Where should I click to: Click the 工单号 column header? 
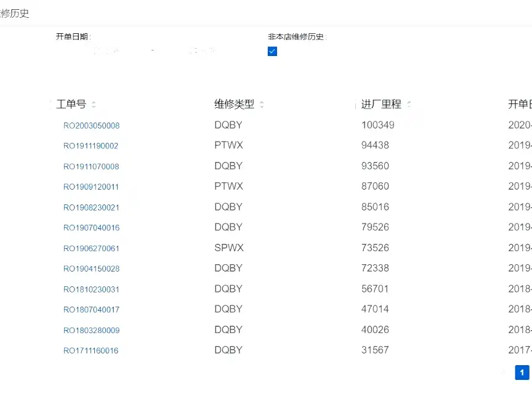tap(71, 104)
